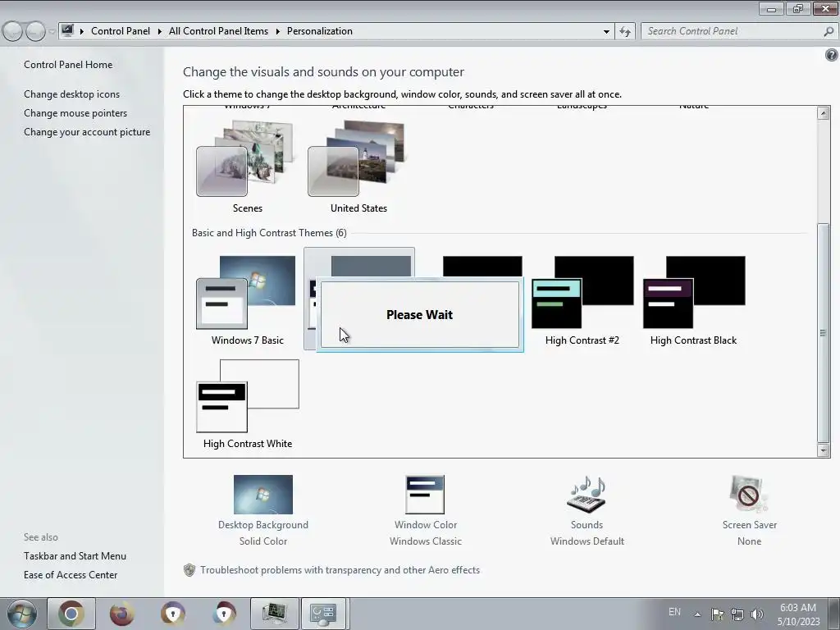This screenshot has width=840, height=630.
Task: Click the refresh button beside address bar
Action: coord(625,31)
